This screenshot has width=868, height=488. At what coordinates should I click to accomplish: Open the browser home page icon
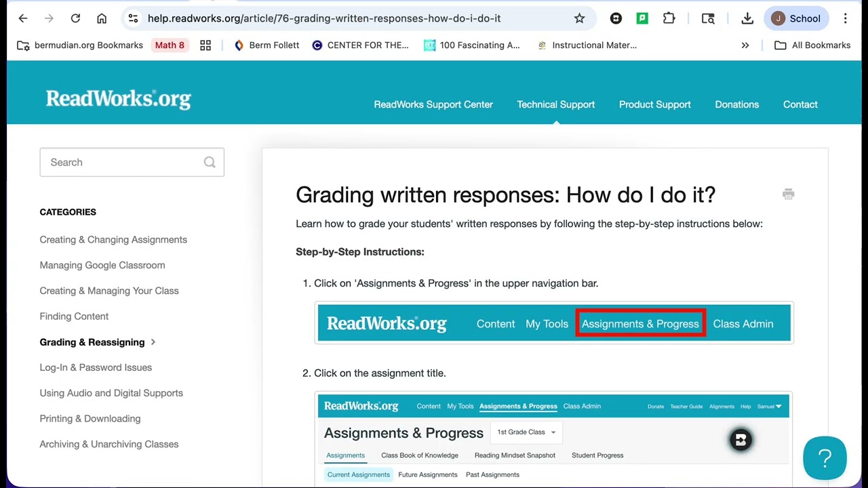click(102, 18)
